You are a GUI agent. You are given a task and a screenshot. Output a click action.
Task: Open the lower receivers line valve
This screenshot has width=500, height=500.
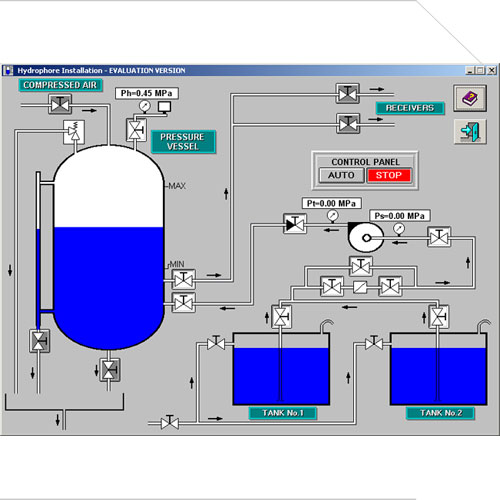[x=348, y=123]
